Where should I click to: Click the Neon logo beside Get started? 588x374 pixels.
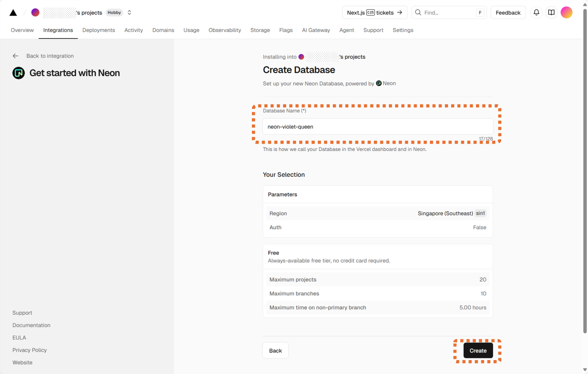(x=18, y=73)
